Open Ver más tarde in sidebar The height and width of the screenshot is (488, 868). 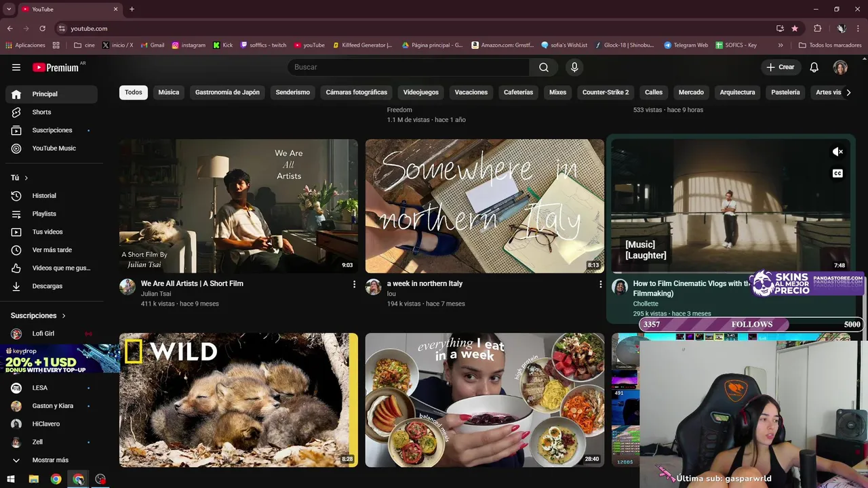click(x=52, y=250)
